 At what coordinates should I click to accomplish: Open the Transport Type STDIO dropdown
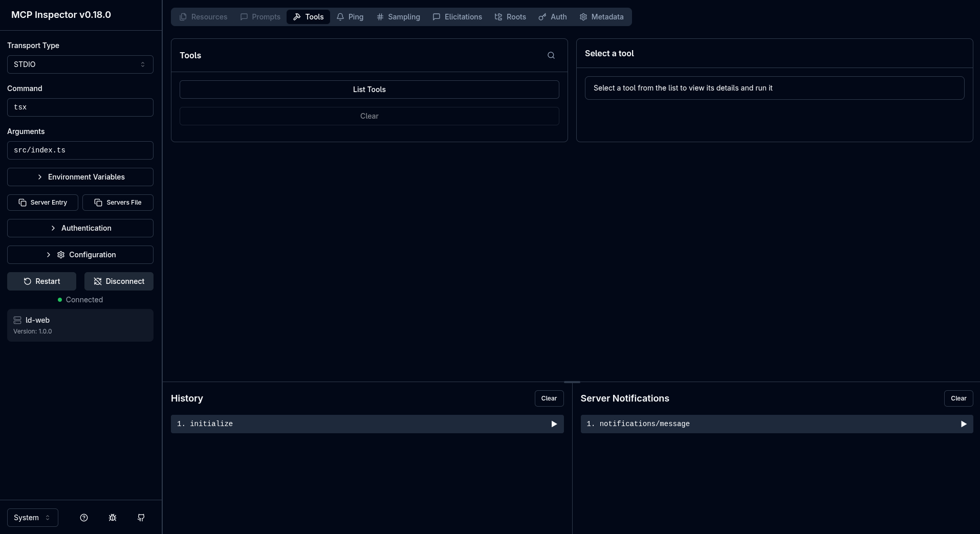point(80,64)
